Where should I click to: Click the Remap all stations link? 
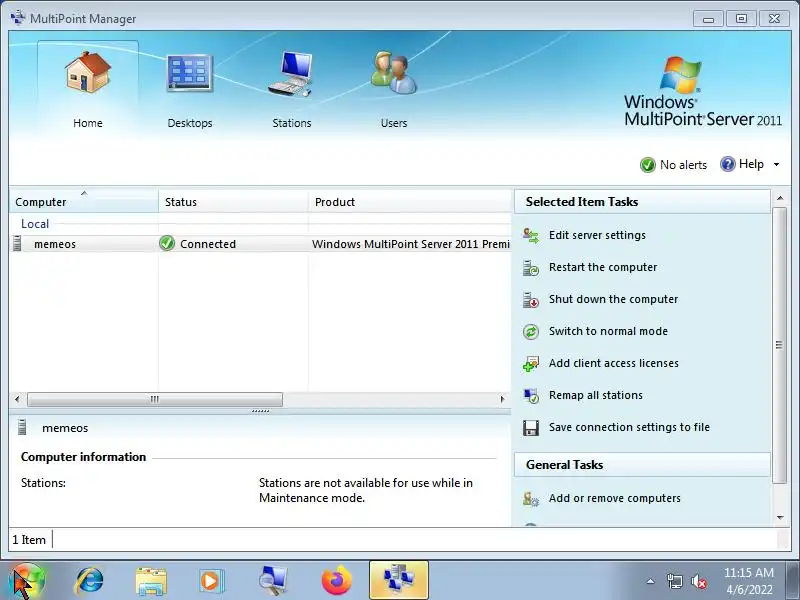click(x=595, y=395)
